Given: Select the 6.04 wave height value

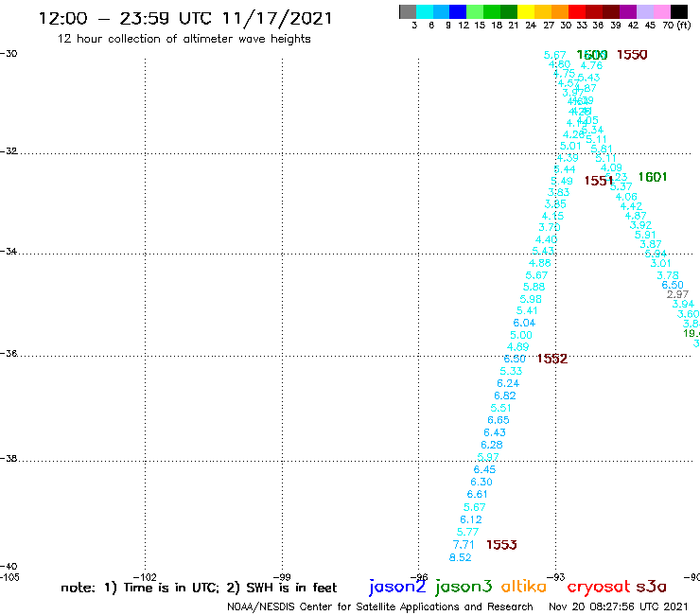Looking at the screenshot, I should pos(524,323).
